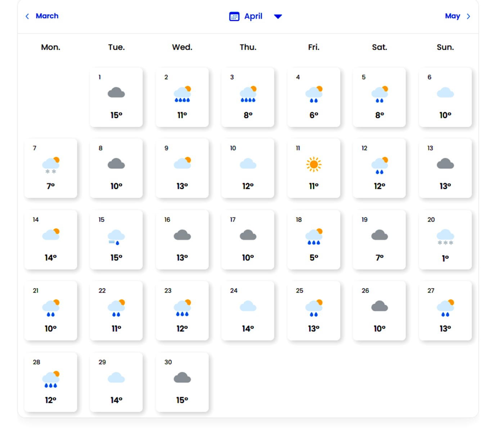504x428 pixels.
Task: Click the left chevron next to March
Action: click(27, 16)
